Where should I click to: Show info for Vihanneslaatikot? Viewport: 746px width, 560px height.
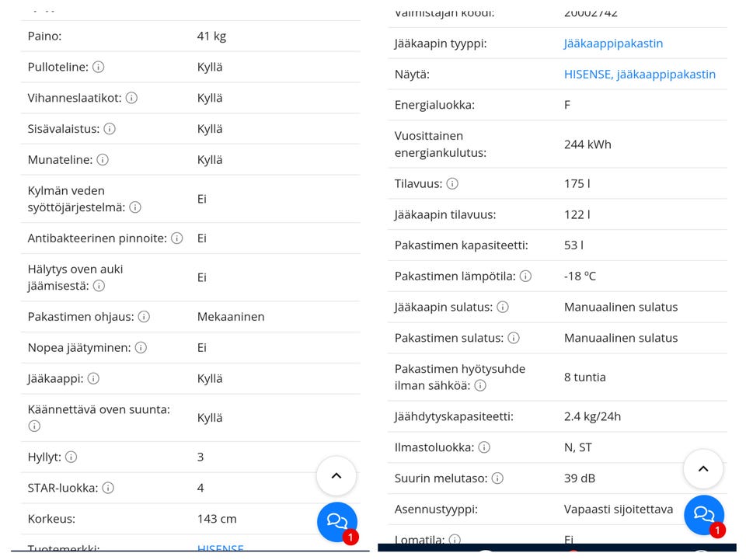132,98
